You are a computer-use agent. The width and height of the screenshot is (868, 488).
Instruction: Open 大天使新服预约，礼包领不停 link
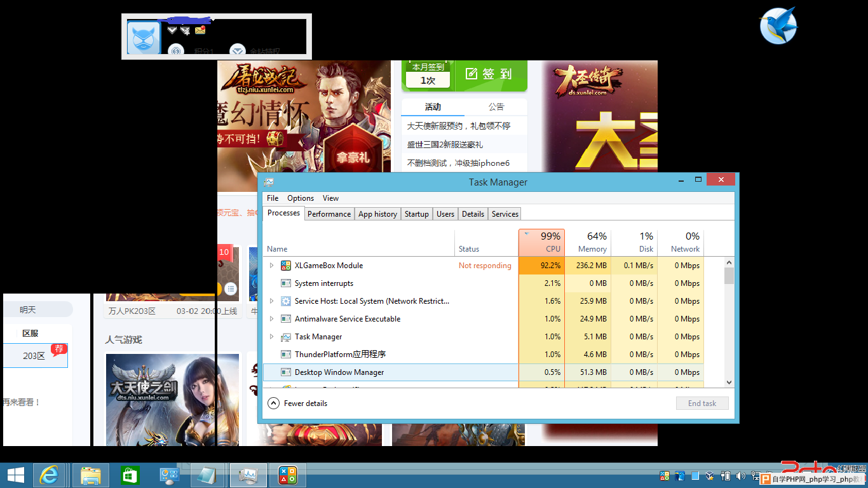click(x=459, y=126)
